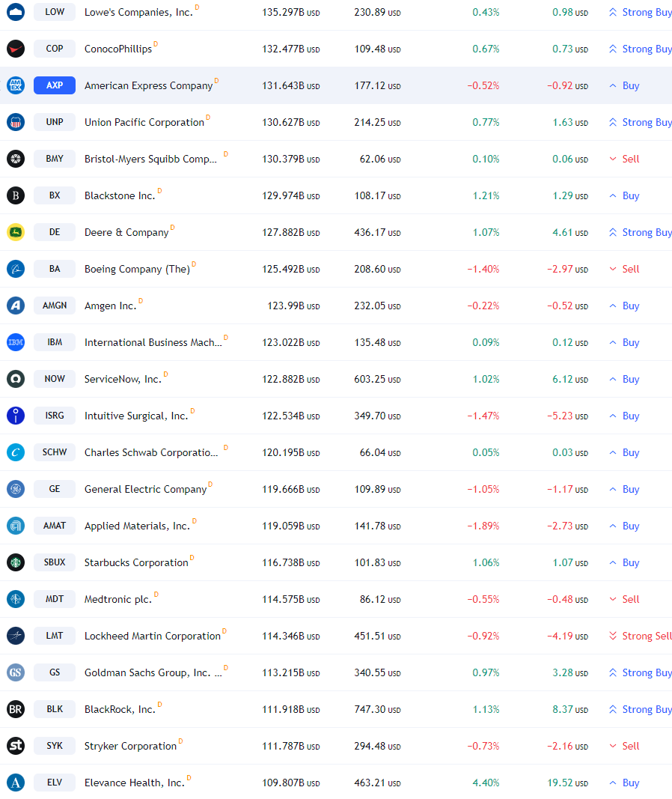
Task: Click the ServiceNow logo icon
Action: pos(16,379)
